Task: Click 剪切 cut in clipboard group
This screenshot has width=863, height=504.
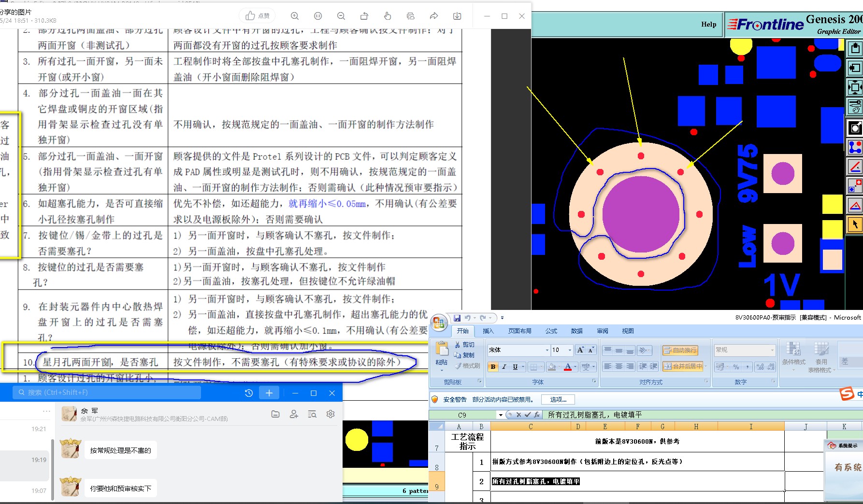Action: 464,345
